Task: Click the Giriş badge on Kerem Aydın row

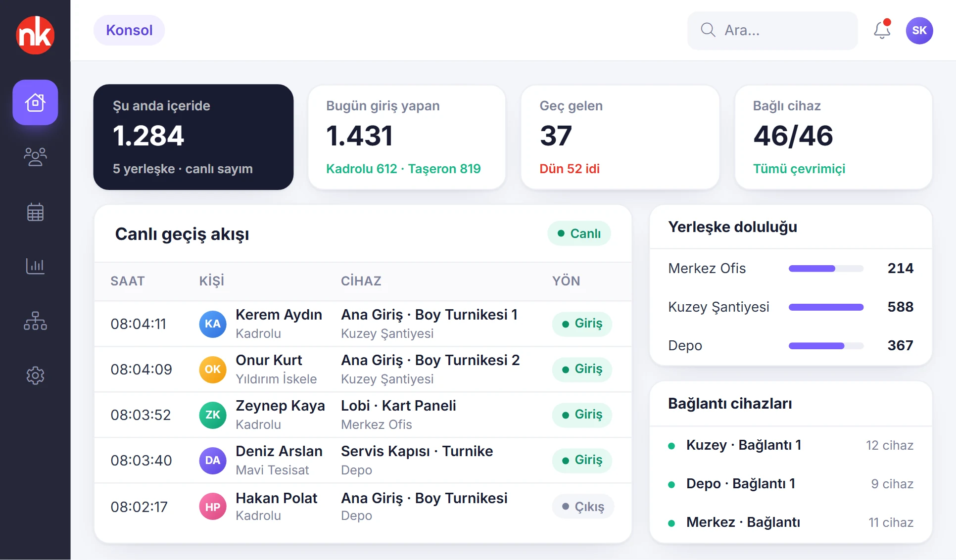Action: pyautogui.click(x=582, y=324)
